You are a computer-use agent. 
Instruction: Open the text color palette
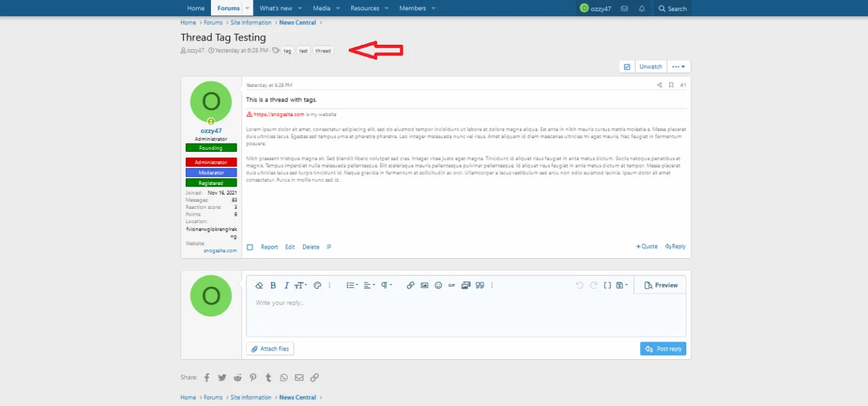click(317, 285)
